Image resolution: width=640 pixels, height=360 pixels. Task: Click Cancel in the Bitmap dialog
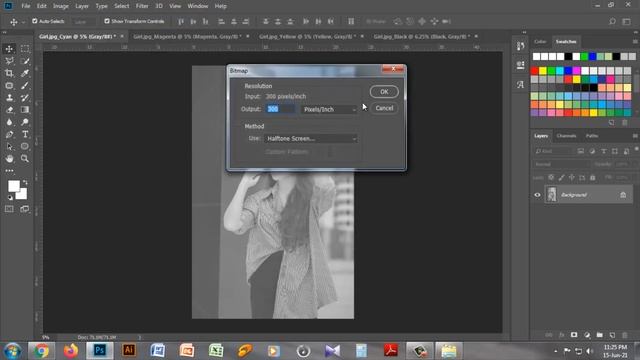[384, 108]
